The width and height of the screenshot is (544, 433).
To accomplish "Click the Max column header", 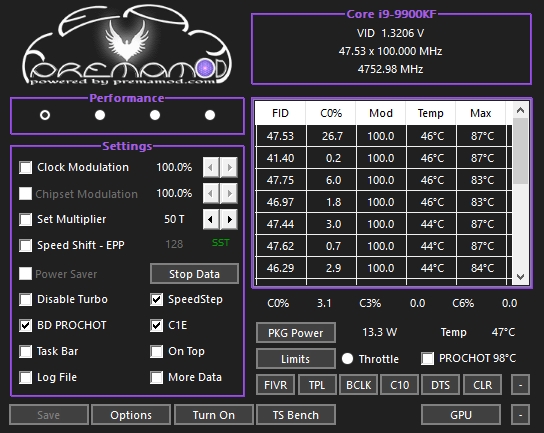I will coord(481,113).
